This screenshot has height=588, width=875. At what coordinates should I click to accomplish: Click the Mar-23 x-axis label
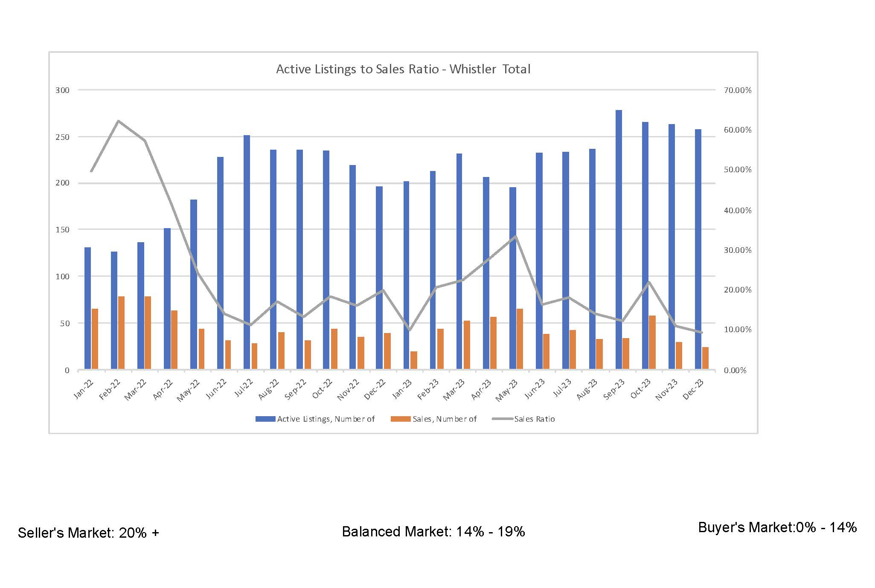454,389
